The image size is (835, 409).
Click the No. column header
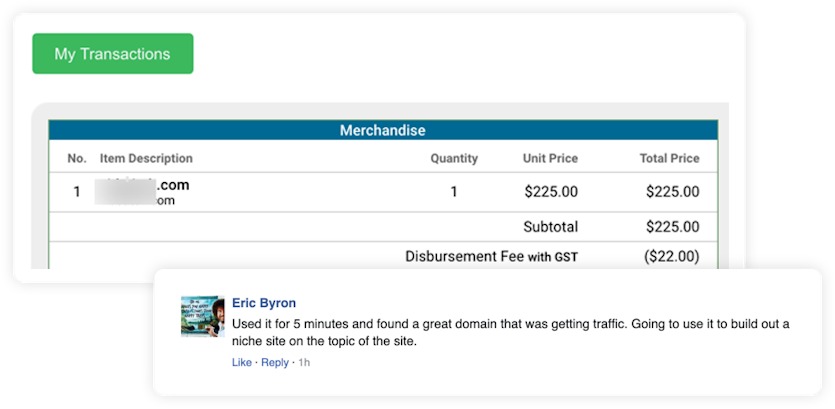[x=77, y=158]
